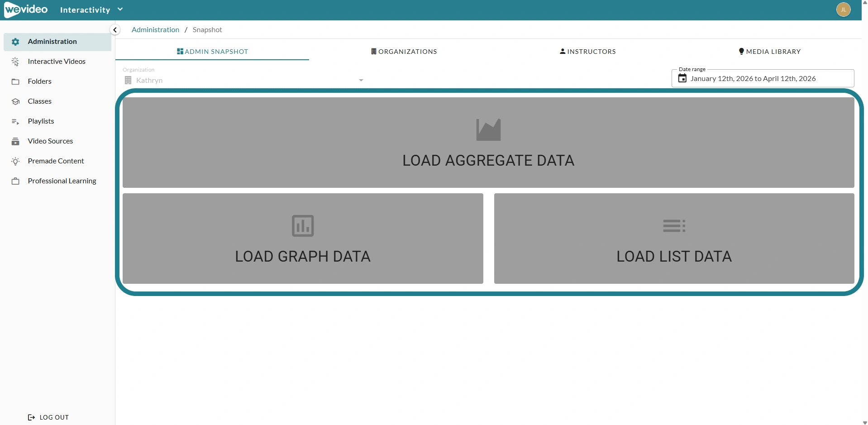This screenshot has height=425, width=868.
Task: Click the Premade Content lightbulb icon
Action: click(x=15, y=161)
